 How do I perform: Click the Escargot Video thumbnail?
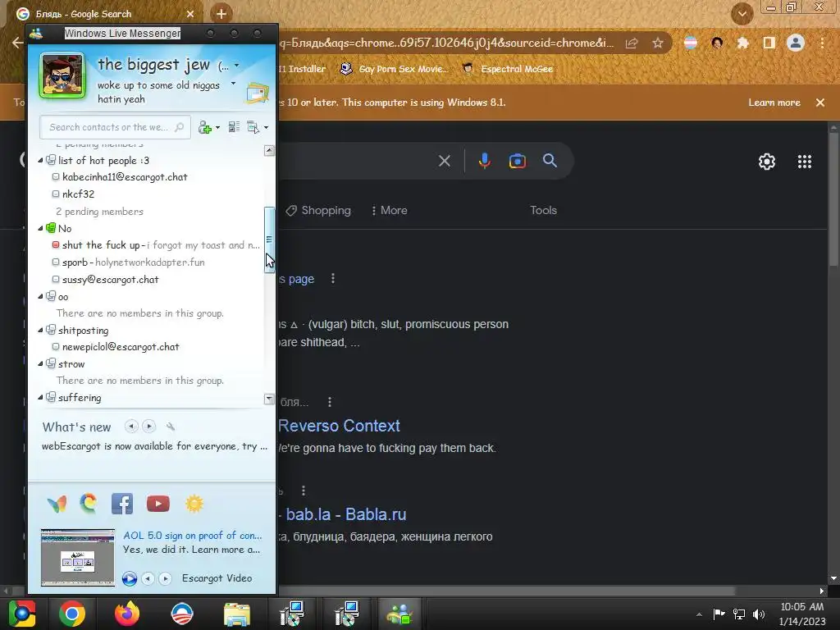pos(78,558)
